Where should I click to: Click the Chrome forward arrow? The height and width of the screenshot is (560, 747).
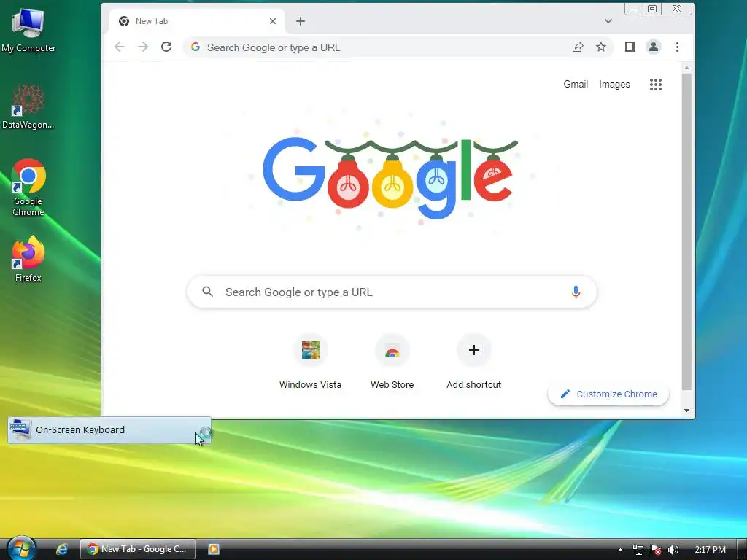pos(143,47)
